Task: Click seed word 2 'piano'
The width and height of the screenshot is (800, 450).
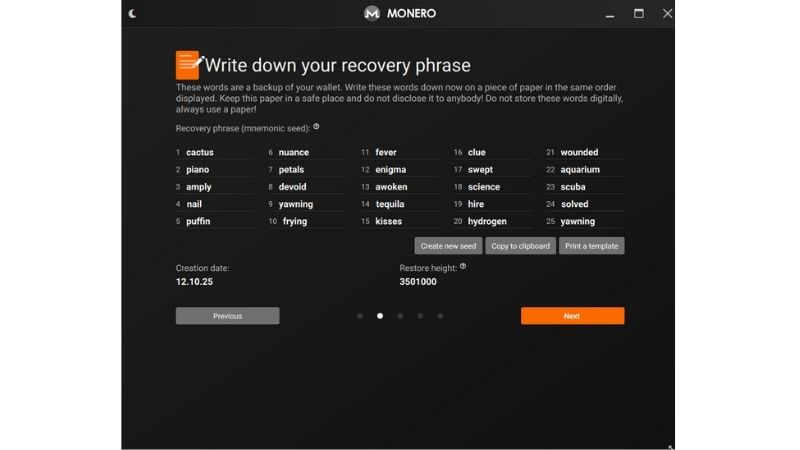Action: [197, 169]
